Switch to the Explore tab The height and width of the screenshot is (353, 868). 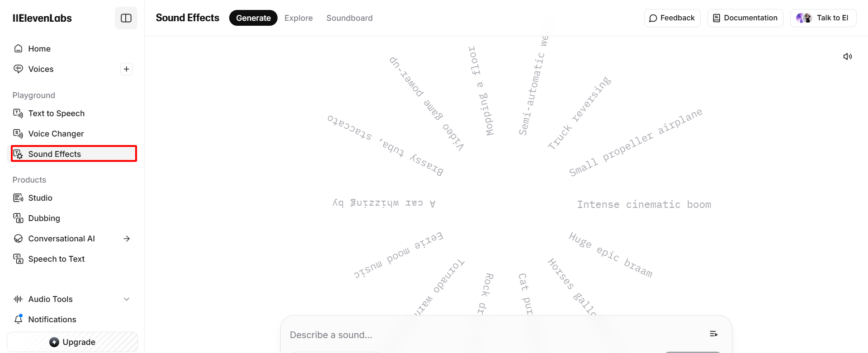click(298, 18)
